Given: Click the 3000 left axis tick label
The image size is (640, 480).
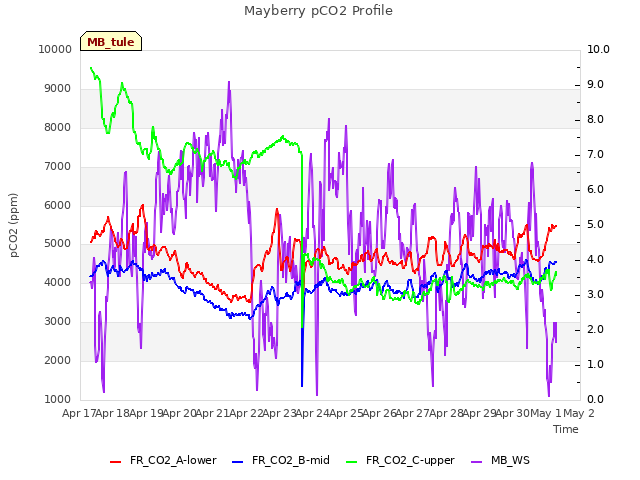Looking at the screenshot, I should [x=58, y=322].
